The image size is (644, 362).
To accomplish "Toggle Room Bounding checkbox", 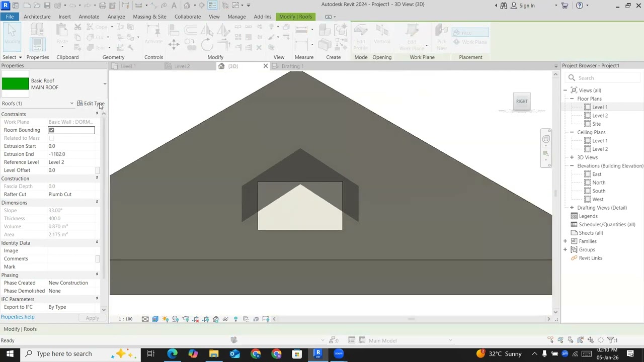I will tap(51, 130).
